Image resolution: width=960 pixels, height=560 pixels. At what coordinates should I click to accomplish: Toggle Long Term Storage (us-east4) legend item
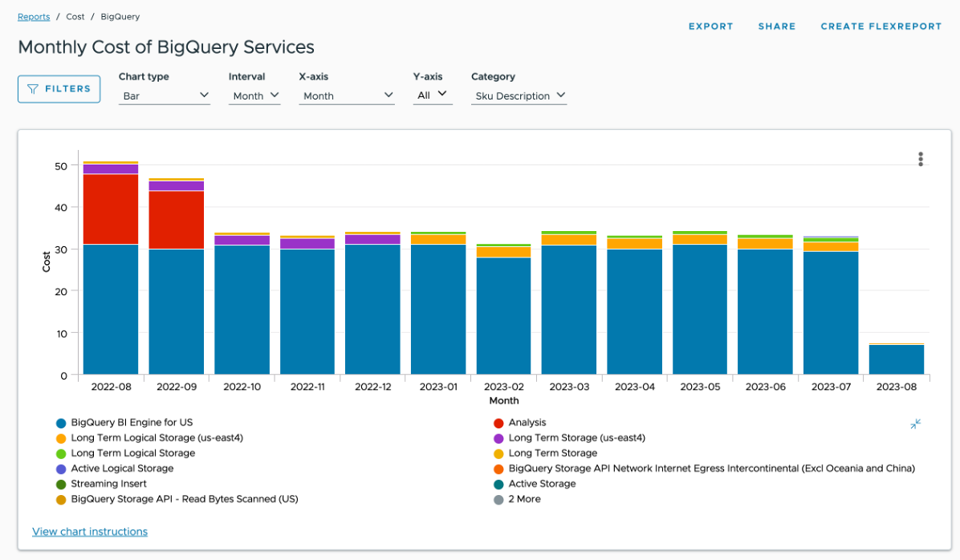569,437
